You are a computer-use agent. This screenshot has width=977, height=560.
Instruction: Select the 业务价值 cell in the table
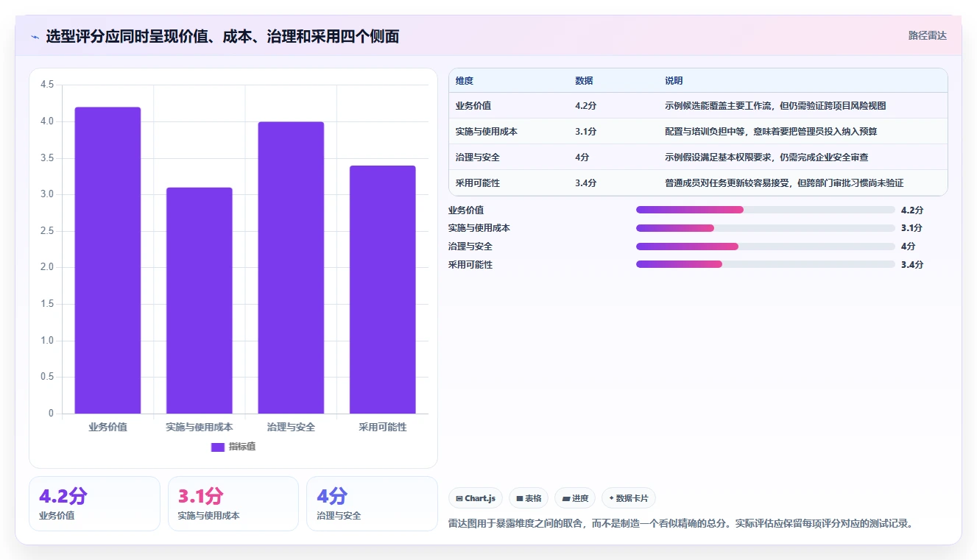pyautogui.click(x=473, y=106)
